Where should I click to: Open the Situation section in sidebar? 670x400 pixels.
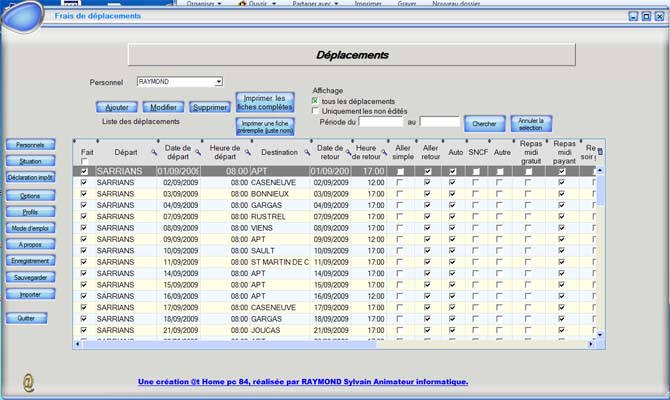pyautogui.click(x=30, y=161)
